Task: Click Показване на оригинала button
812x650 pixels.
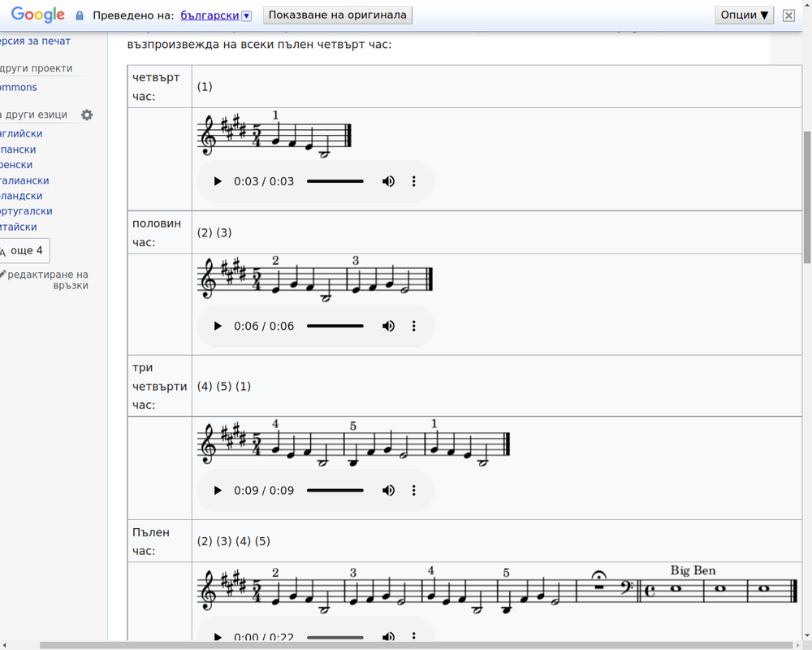Action: [338, 15]
